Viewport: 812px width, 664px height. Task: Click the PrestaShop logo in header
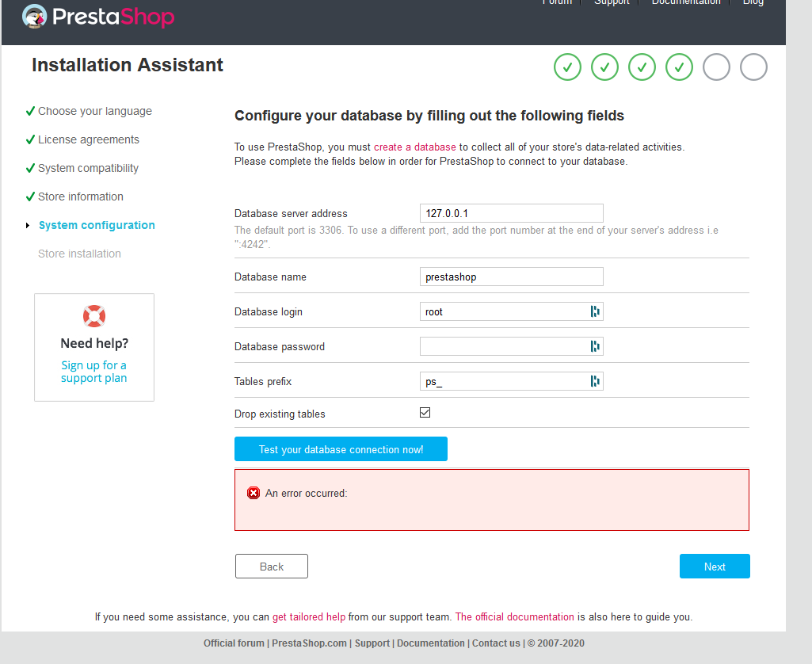coord(98,17)
